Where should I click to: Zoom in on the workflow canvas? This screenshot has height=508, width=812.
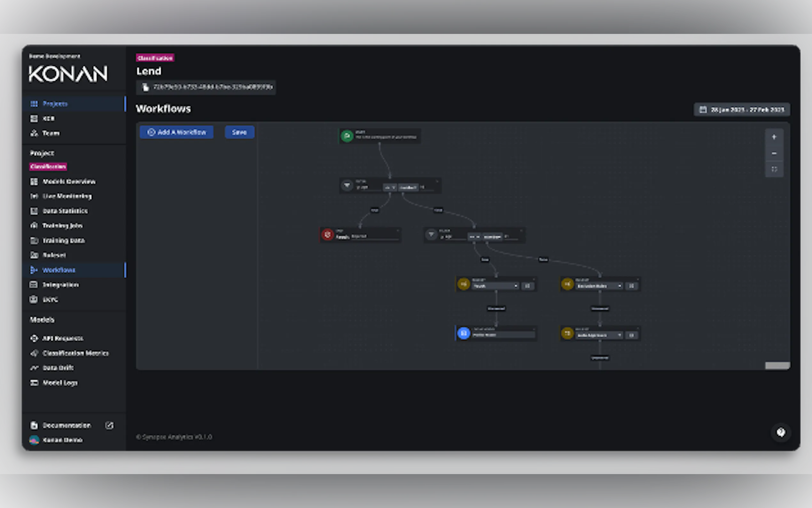(774, 137)
